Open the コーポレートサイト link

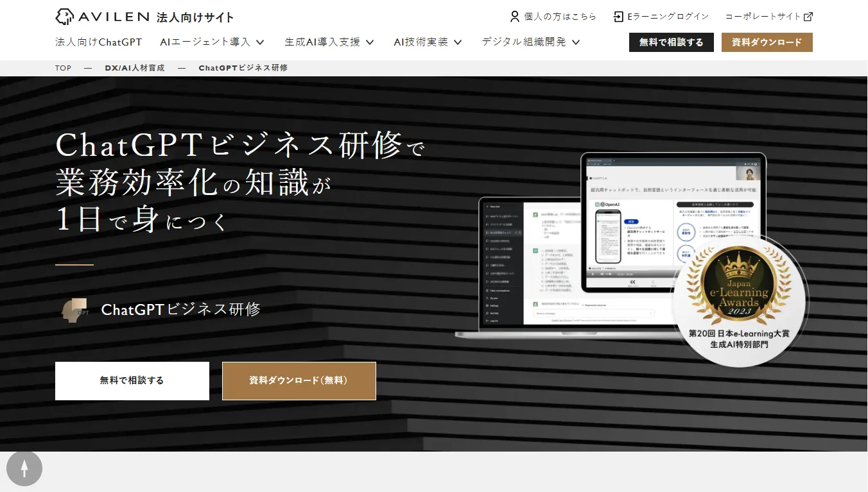763,17
